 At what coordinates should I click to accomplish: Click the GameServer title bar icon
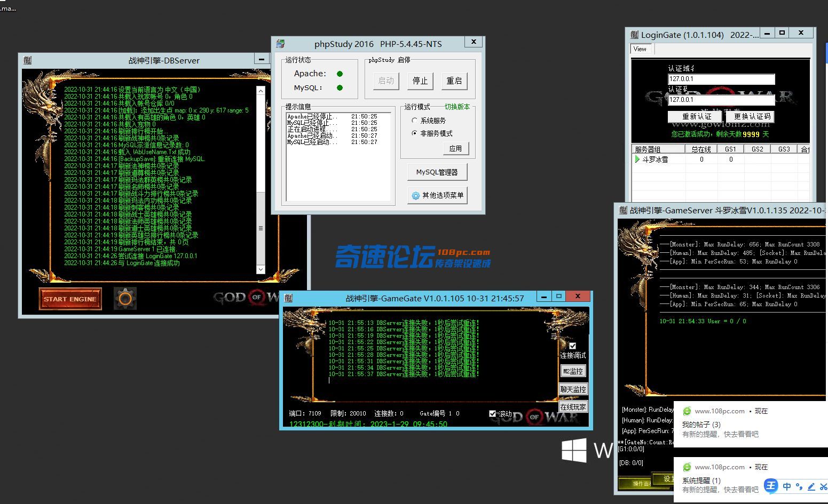coord(623,210)
